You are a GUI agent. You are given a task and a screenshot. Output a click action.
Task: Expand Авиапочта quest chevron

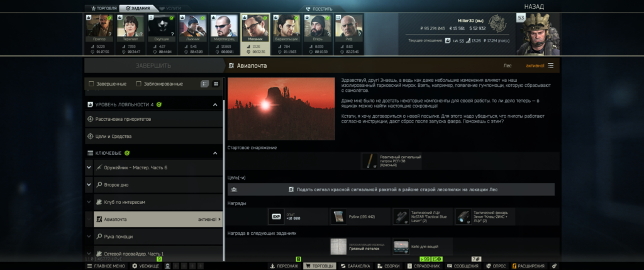tap(89, 220)
